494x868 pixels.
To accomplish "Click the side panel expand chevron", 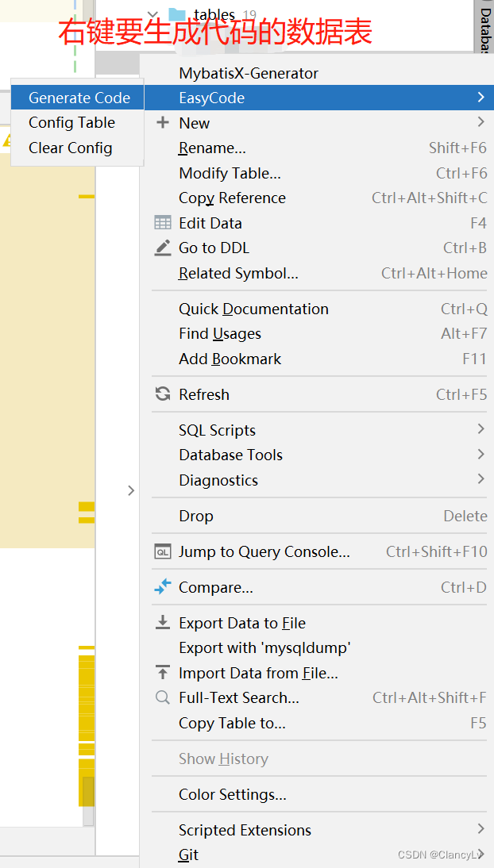I will tap(131, 490).
